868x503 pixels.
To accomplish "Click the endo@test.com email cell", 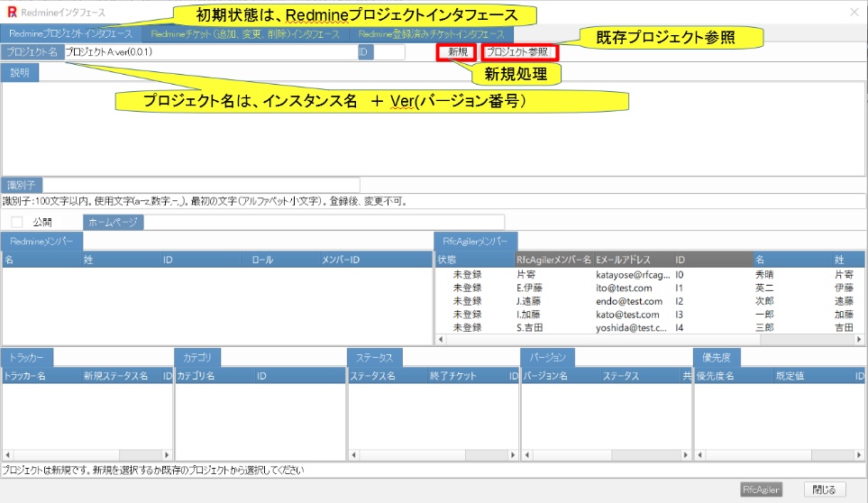I will coord(629,301).
